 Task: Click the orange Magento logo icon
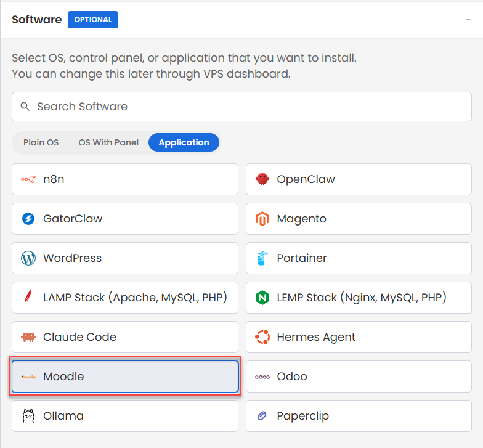coord(262,219)
